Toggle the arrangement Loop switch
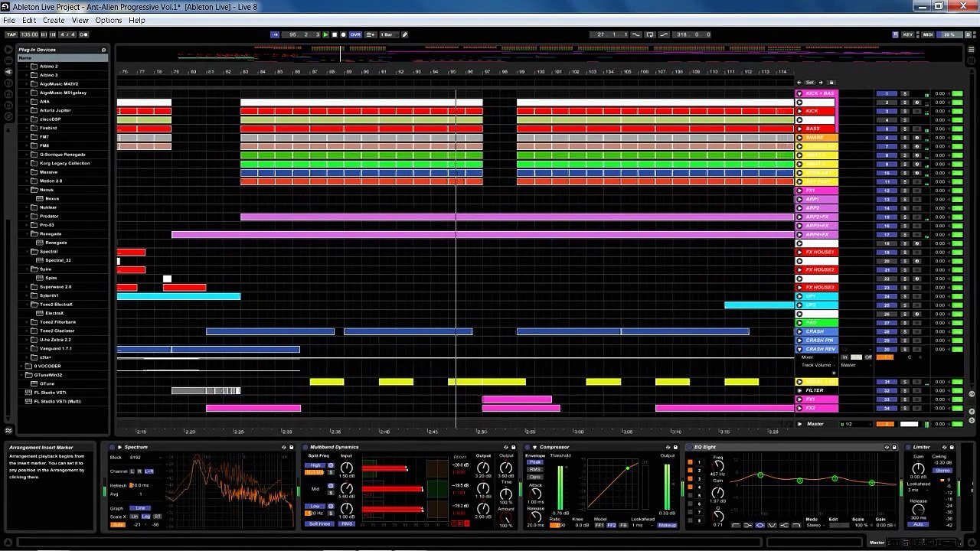The image size is (980, 551). click(650, 34)
